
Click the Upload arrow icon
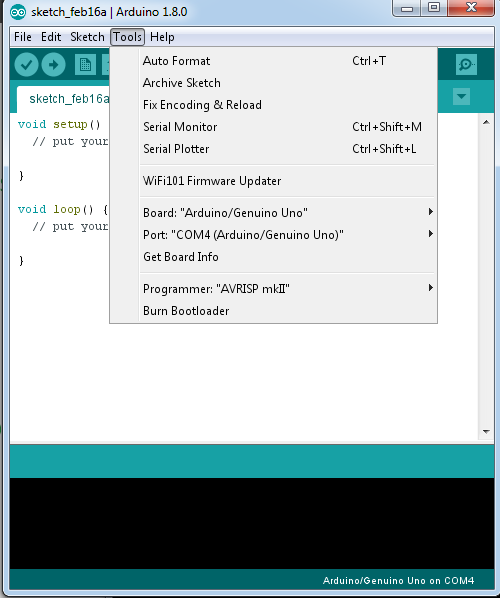click(x=53, y=65)
